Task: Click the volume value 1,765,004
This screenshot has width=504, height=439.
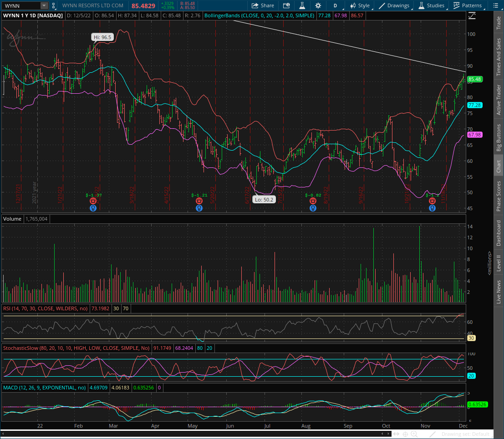Action: click(36, 219)
